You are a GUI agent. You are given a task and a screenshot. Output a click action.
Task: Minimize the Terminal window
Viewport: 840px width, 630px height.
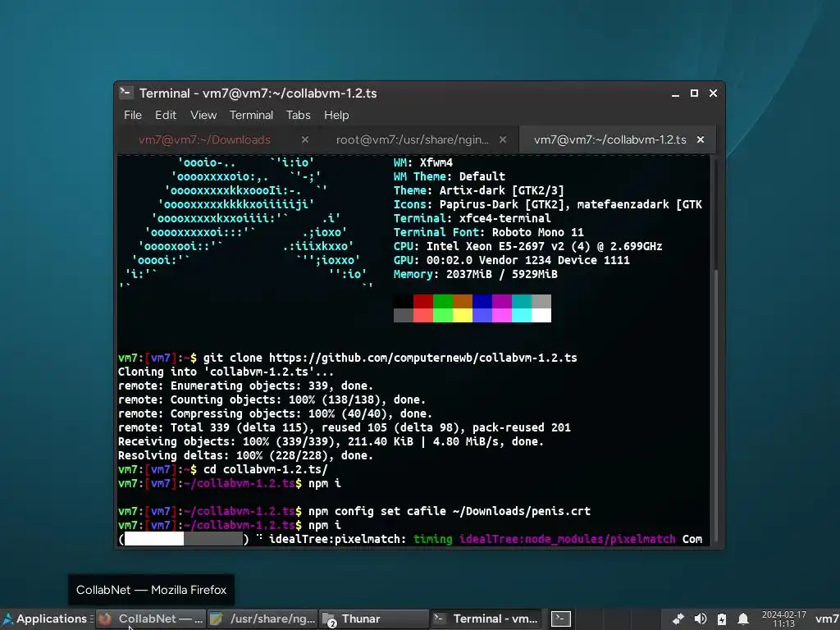(x=676, y=94)
